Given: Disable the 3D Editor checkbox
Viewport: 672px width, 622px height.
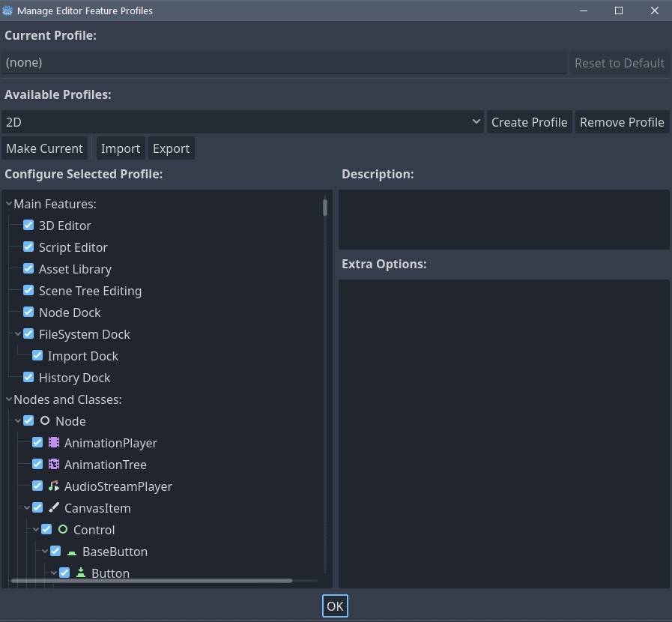Looking at the screenshot, I should (28, 226).
